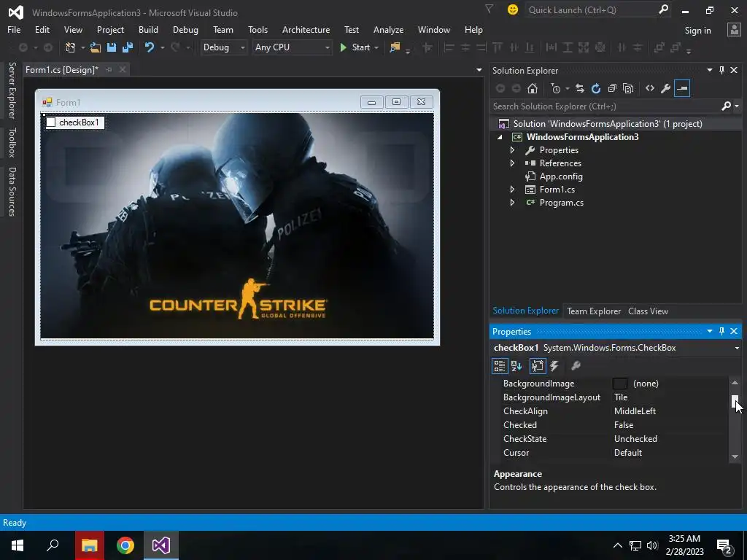Click the Properties grid scroll-down arrow
This screenshot has height=560, width=747.
click(735, 456)
